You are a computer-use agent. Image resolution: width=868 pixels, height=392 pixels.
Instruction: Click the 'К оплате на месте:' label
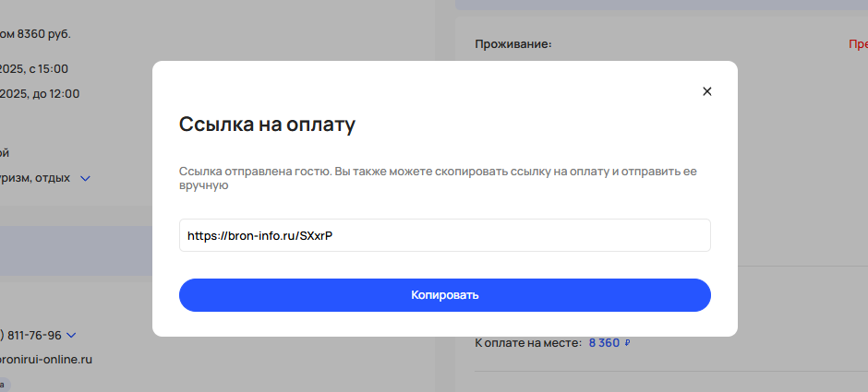[x=527, y=343]
